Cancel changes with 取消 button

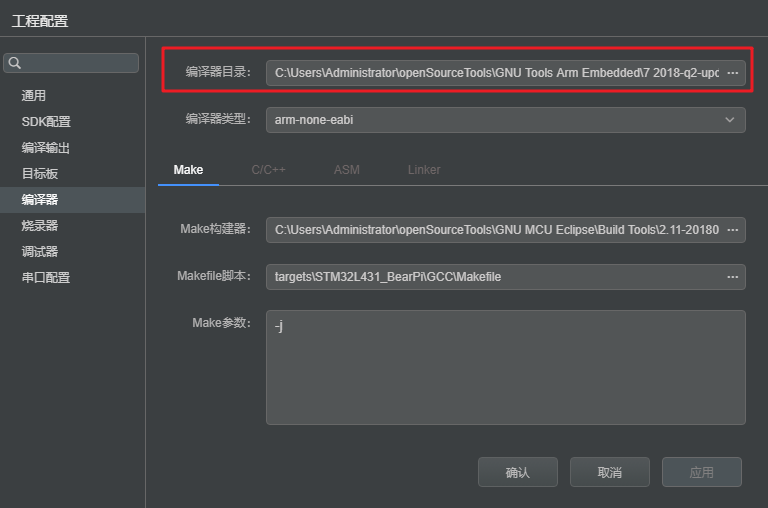click(610, 472)
